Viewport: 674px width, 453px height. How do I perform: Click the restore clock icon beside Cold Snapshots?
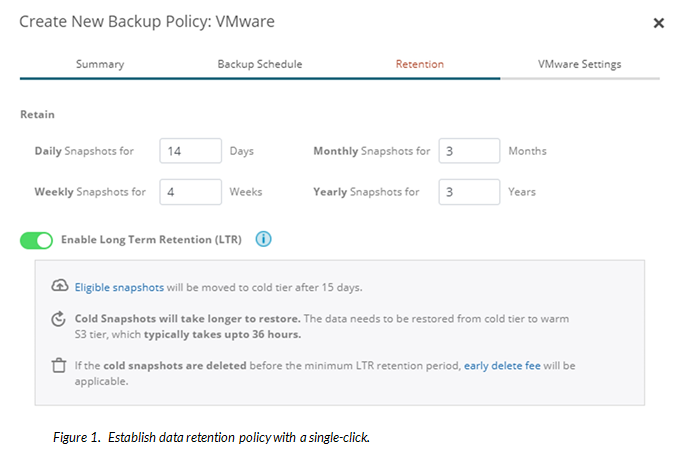59,319
